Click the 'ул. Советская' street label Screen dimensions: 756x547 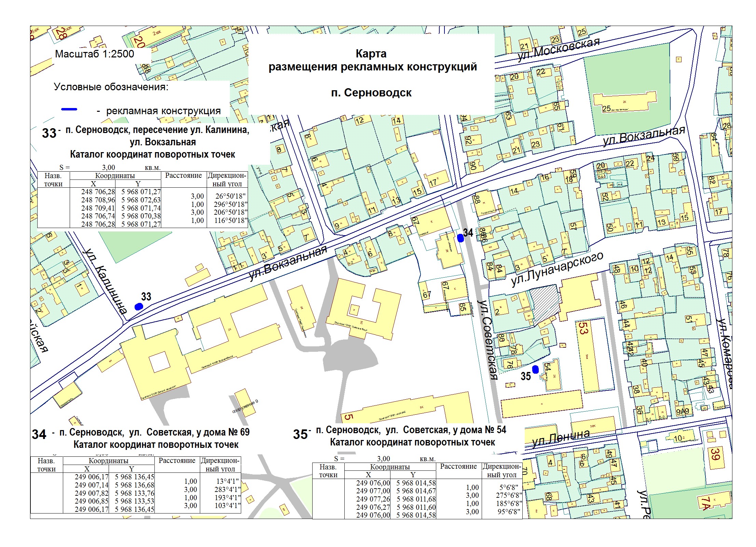pyautogui.click(x=487, y=340)
